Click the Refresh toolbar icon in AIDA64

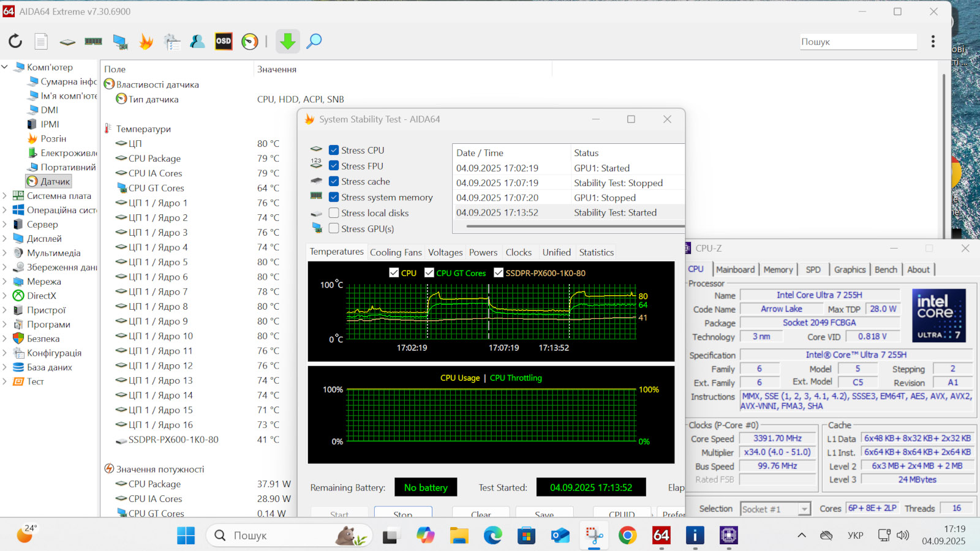pyautogui.click(x=15, y=41)
